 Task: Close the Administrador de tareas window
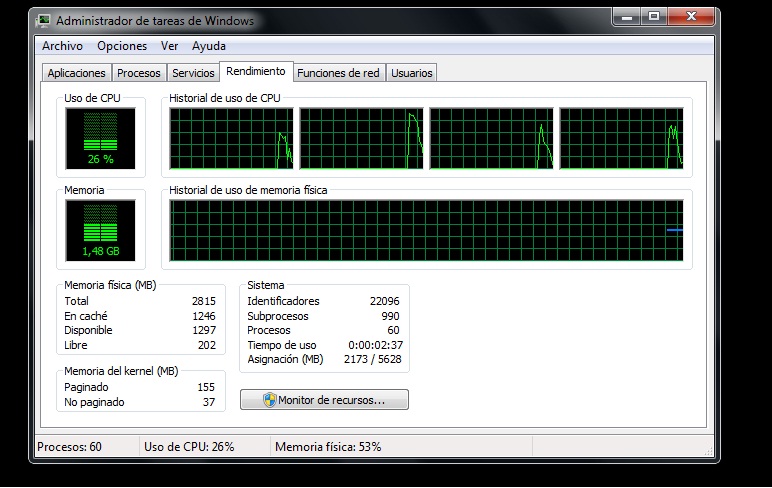tap(691, 16)
